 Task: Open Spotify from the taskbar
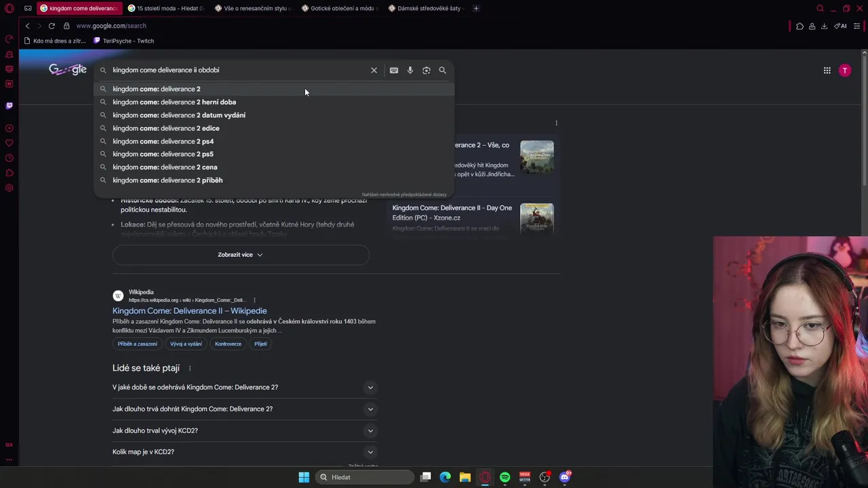[505, 477]
